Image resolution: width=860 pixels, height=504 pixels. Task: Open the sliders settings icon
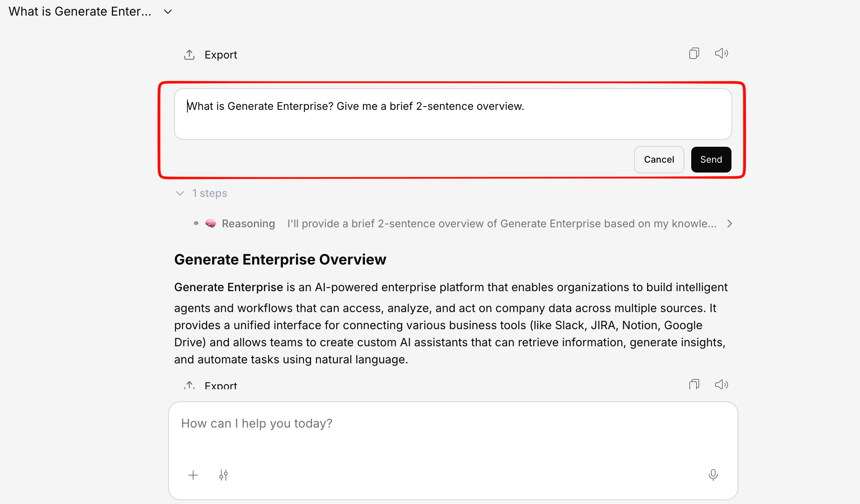(x=224, y=475)
